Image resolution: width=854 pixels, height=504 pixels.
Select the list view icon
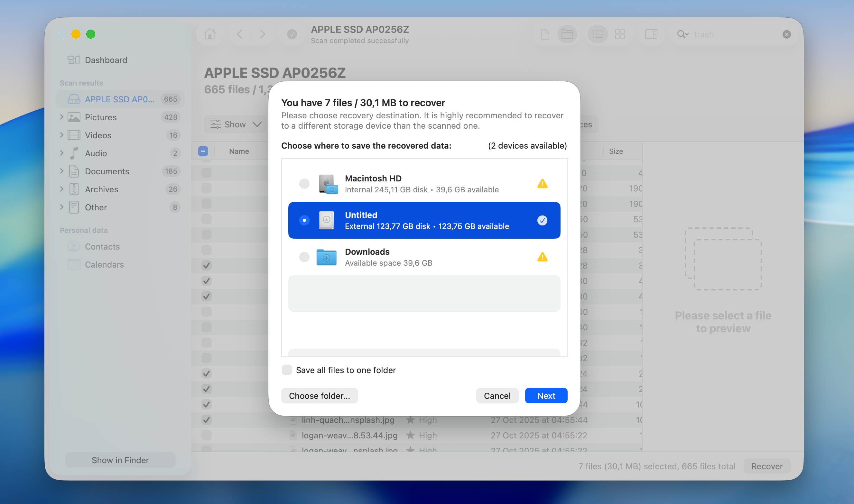coord(598,34)
